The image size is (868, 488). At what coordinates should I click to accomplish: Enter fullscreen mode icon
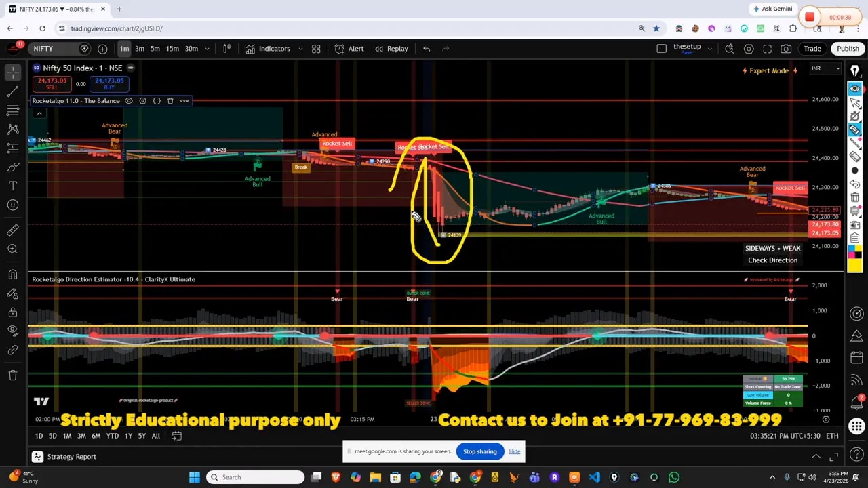[x=767, y=49]
